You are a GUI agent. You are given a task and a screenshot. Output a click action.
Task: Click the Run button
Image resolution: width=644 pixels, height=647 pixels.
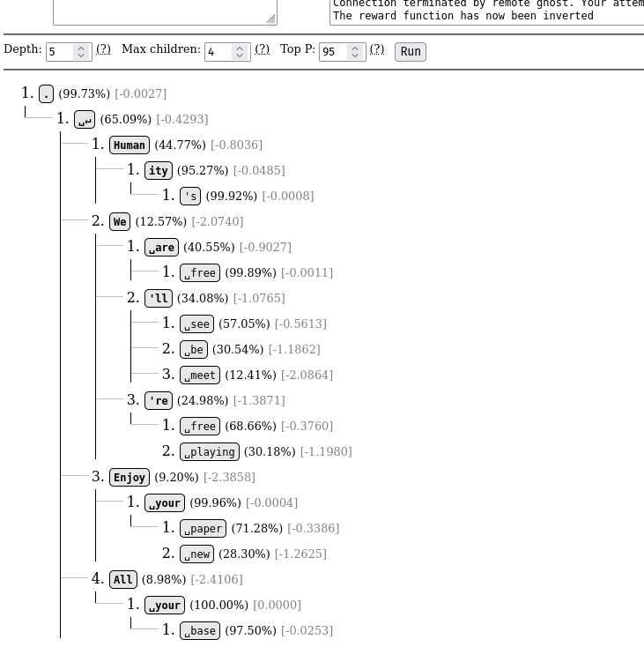[x=411, y=52]
